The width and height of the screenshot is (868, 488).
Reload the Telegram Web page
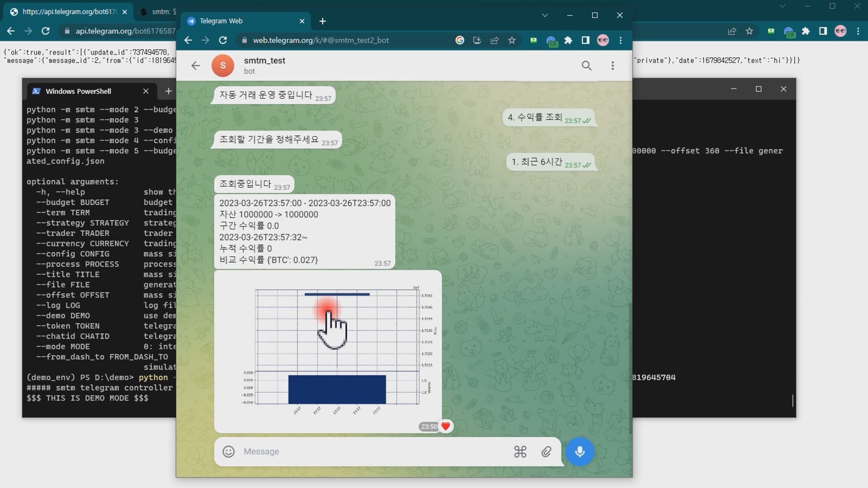[x=223, y=40]
